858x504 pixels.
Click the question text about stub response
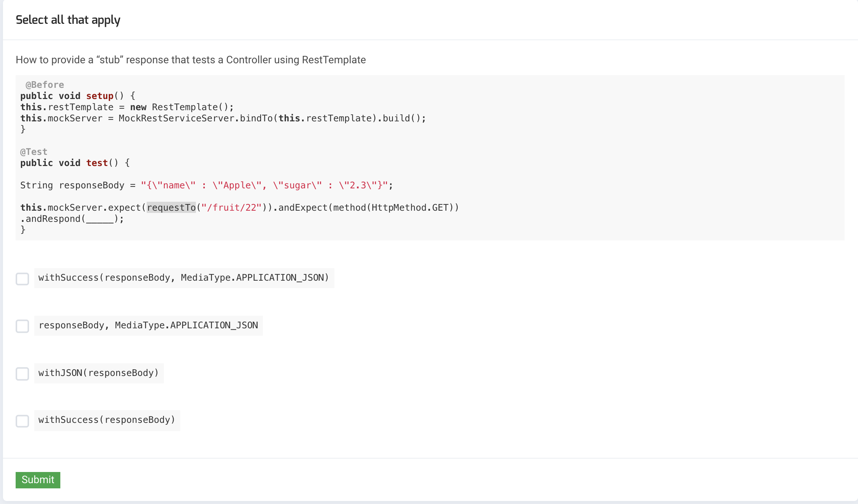(x=191, y=60)
